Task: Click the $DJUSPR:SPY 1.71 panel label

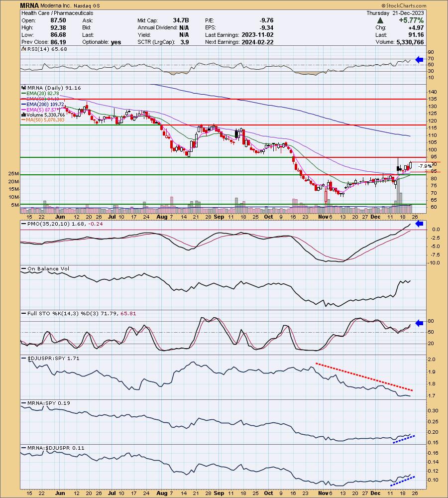Action: click(x=53, y=358)
